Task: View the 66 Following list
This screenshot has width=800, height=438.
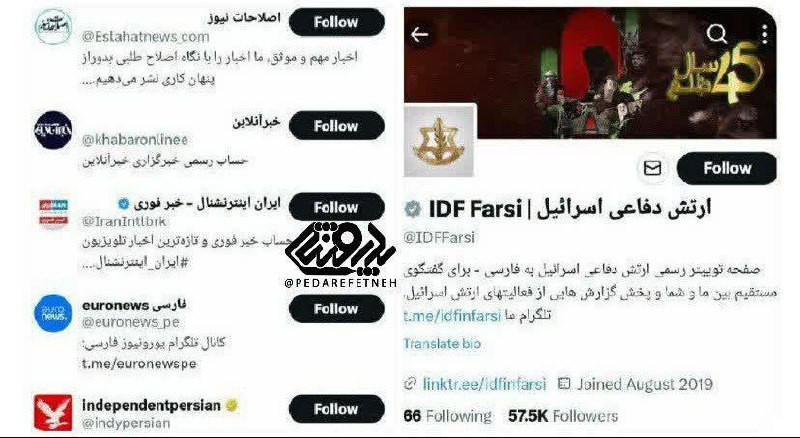Action: [x=447, y=416]
